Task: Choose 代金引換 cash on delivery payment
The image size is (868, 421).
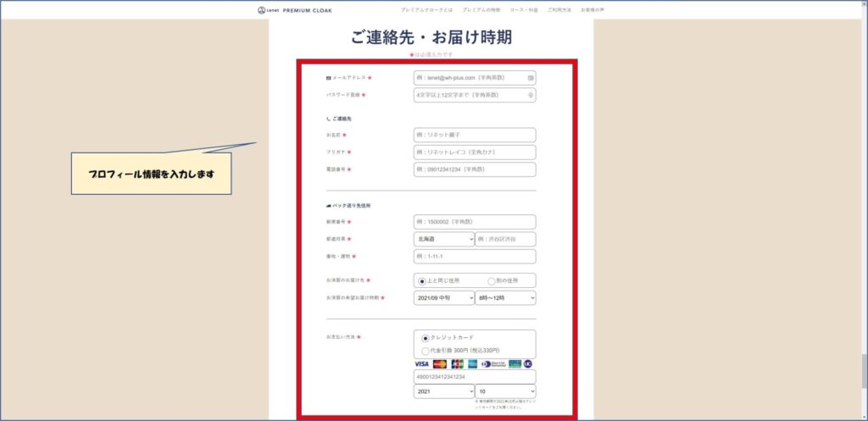Action: (x=426, y=350)
